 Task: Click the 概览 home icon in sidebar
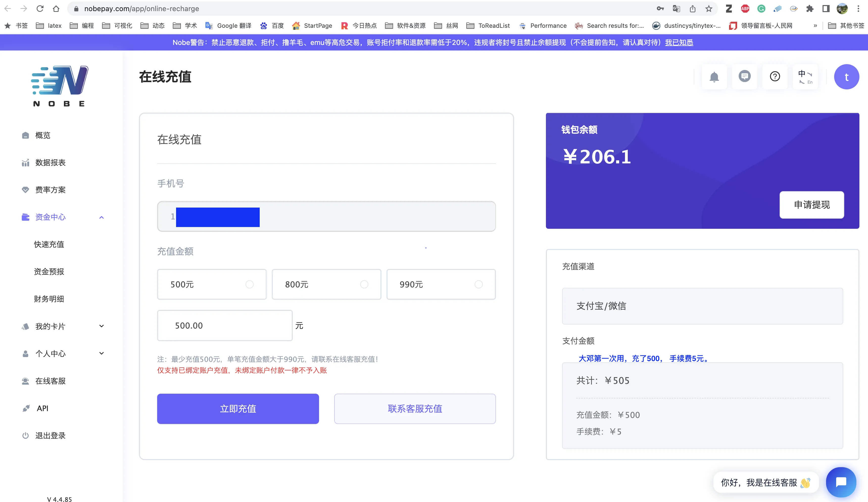pos(26,135)
